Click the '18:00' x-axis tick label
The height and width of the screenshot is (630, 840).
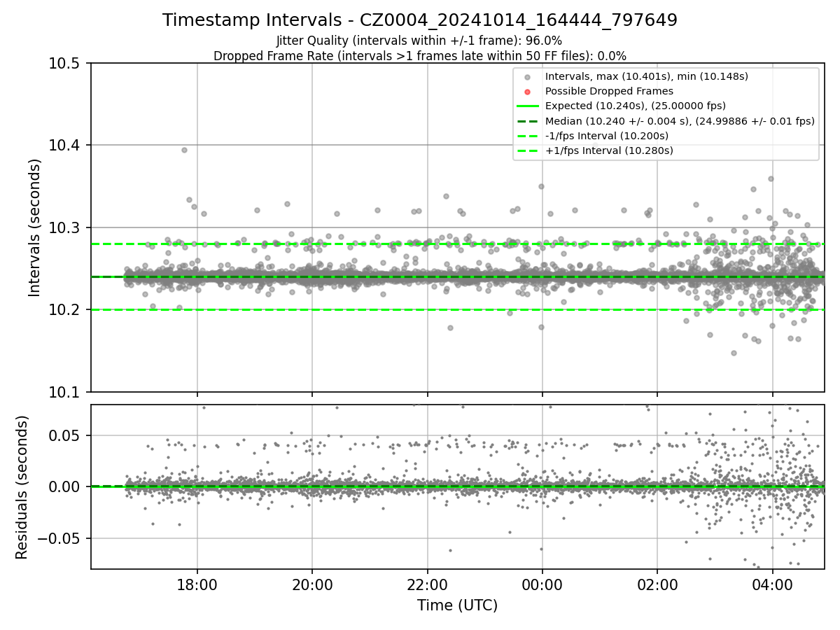[x=197, y=584]
